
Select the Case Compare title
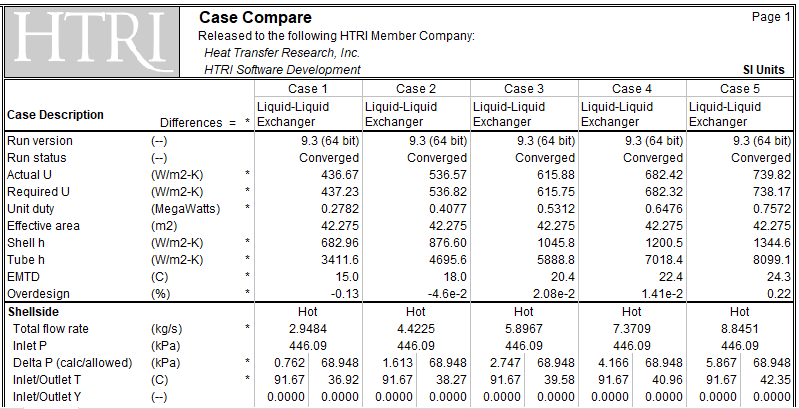coord(255,18)
